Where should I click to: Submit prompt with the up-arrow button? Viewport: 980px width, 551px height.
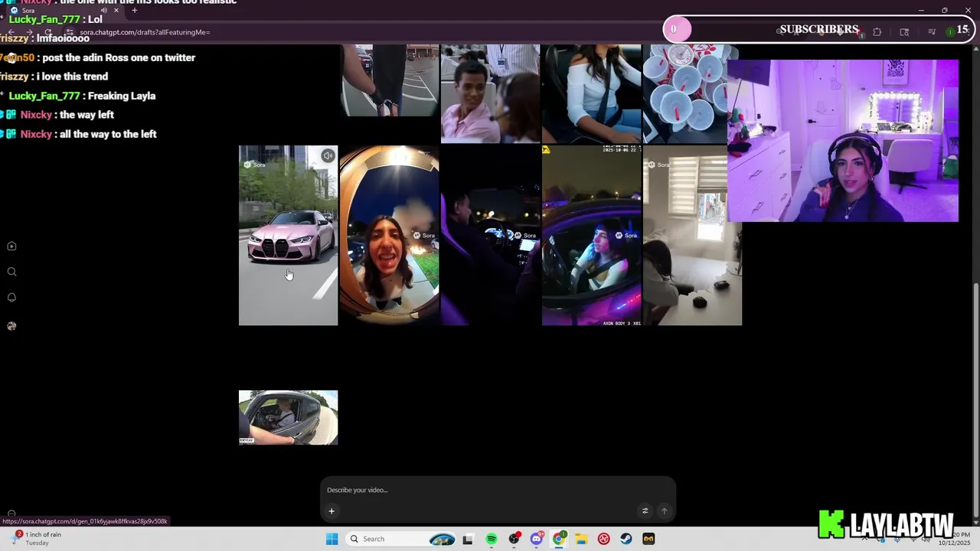point(664,511)
